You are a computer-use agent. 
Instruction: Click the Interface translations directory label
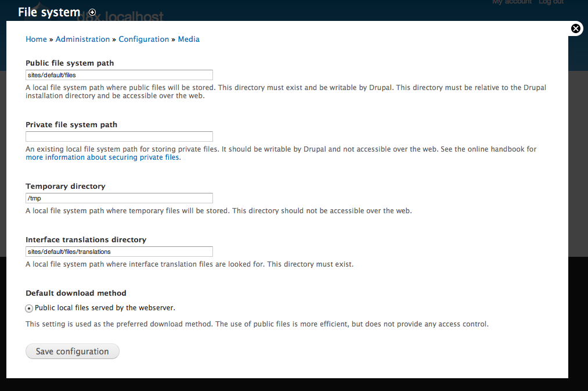[x=86, y=239]
